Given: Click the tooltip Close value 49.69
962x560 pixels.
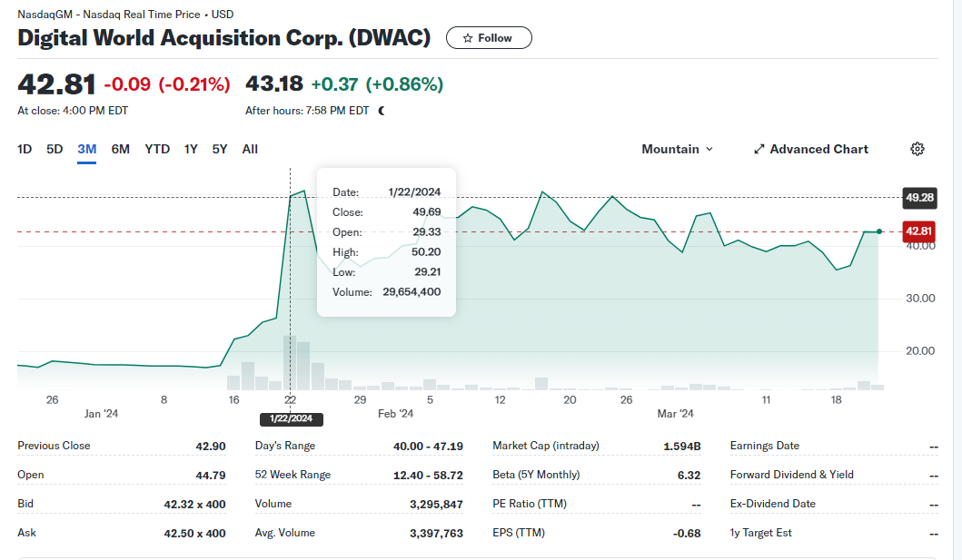Looking at the screenshot, I should [426, 212].
